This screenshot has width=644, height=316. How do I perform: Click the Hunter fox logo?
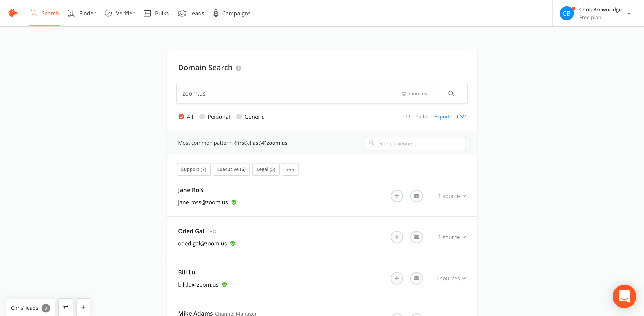pos(13,13)
